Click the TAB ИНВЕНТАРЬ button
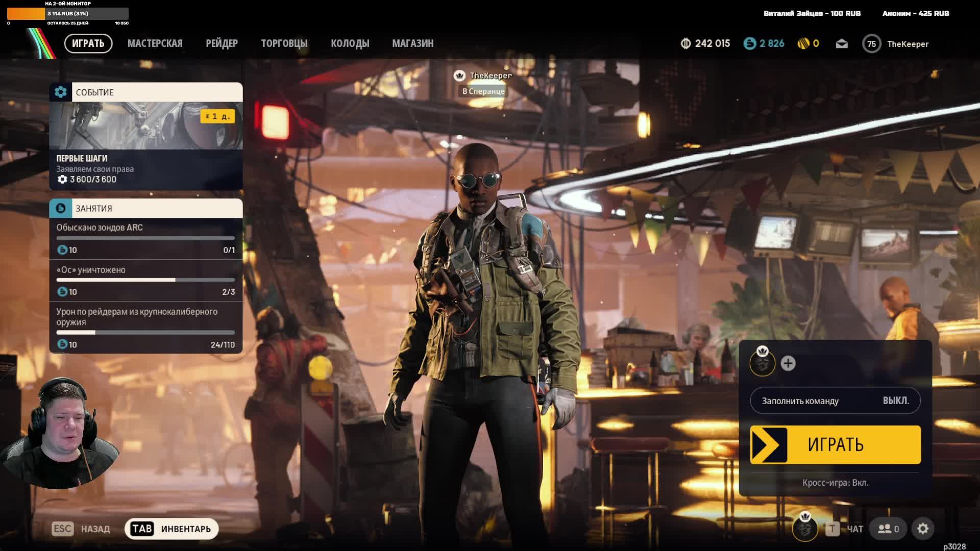The height and width of the screenshot is (551, 980). tap(171, 529)
